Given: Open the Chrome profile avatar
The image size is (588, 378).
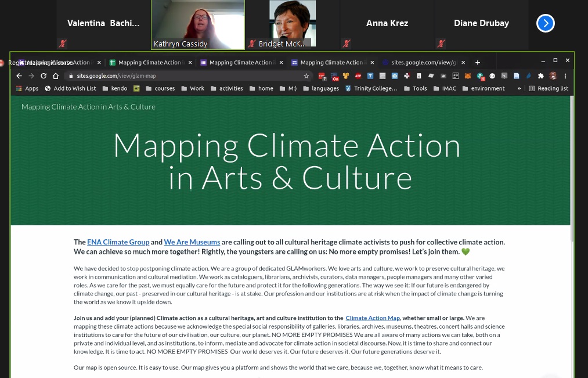Looking at the screenshot, I should pos(553,75).
